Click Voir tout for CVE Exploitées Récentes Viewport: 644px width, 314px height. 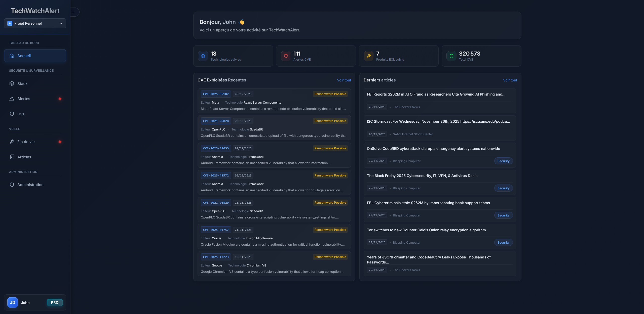click(344, 80)
